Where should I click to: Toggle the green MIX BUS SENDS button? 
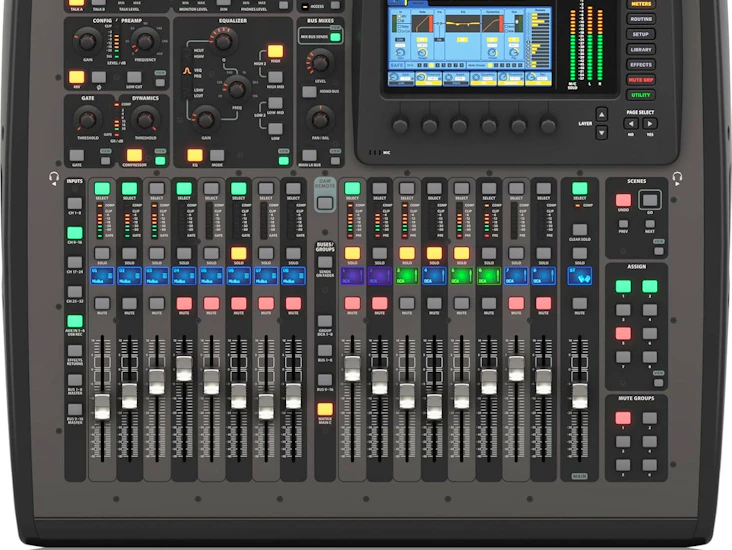tap(335, 37)
